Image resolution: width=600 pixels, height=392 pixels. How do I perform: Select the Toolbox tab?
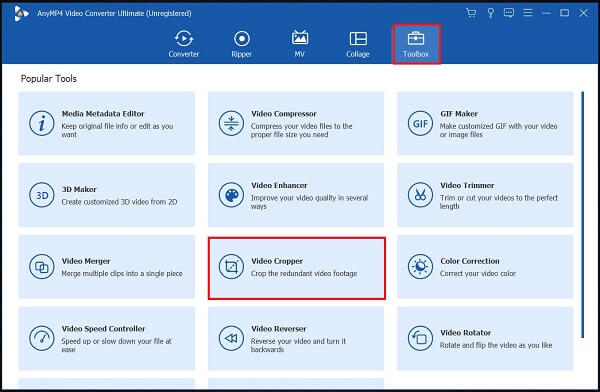pos(416,44)
